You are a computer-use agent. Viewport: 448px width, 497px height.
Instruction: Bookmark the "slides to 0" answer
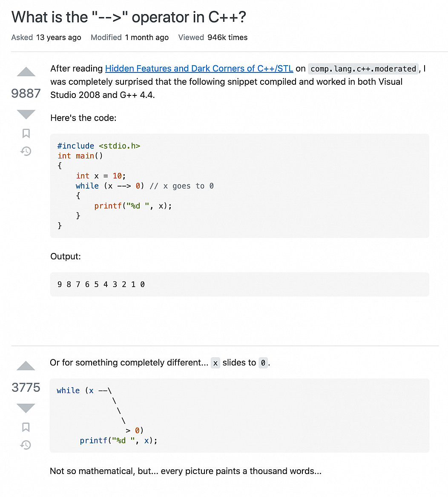[26, 427]
